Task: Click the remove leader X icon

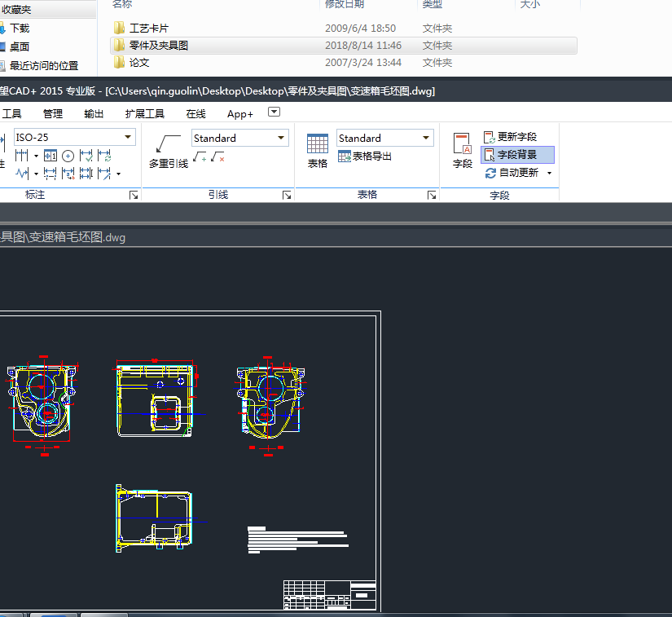Action: (x=217, y=157)
